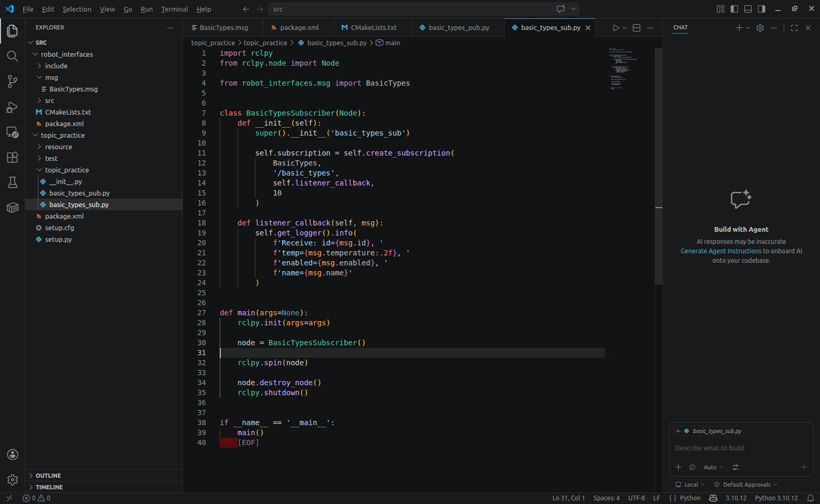The height and width of the screenshot is (504, 820).
Task: Open the Search view in the activity bar
Action: pyautogui.click(x=13, y=56)
